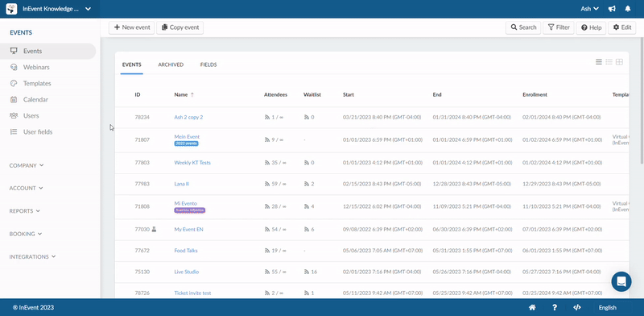Open the live chat bubble
The image size is (644, 316).
pyautogui.click(x=621, y=282)
